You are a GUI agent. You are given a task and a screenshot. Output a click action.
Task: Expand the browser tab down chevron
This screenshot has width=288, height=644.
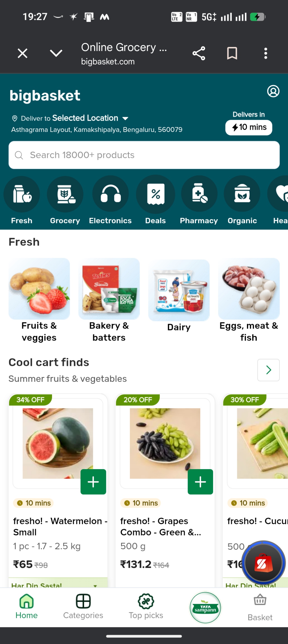(56, 53)
